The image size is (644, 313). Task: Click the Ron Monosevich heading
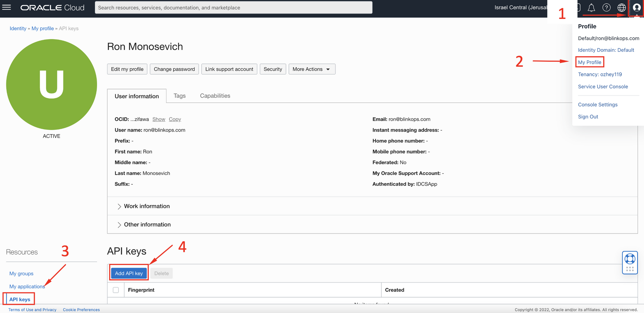(145, 47)
